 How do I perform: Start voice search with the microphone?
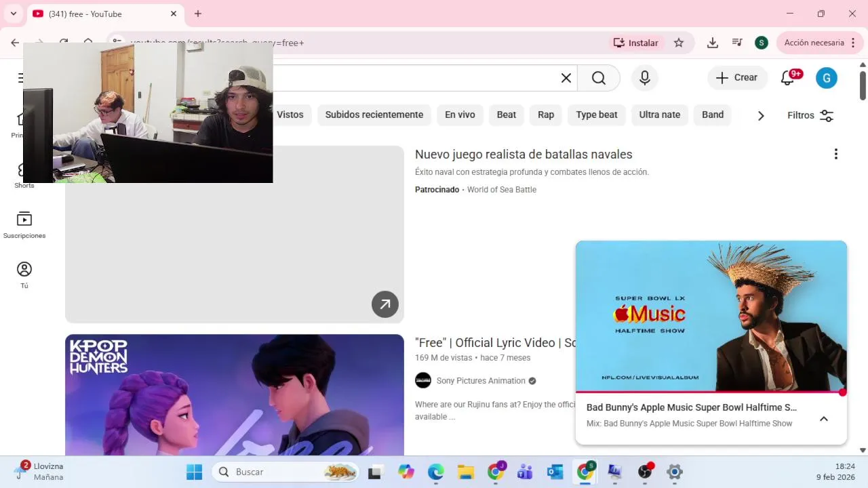click(x=645, y=78)
